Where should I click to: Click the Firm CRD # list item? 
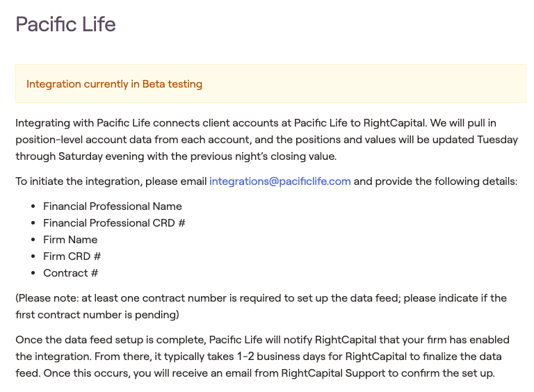[x=72, y=256]
